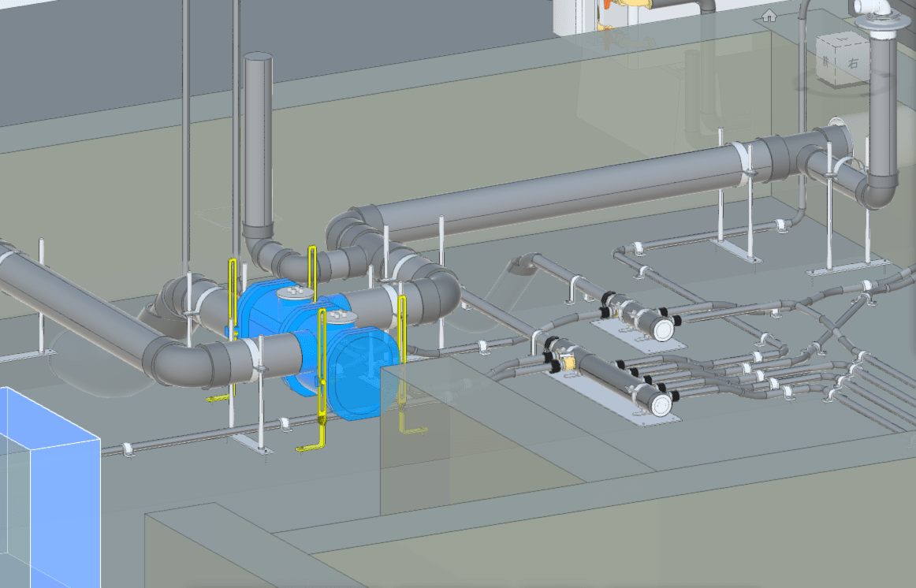Select the tall capped vertical pipe riser
This screenshot has width=916, height=588.
(257, 142)
